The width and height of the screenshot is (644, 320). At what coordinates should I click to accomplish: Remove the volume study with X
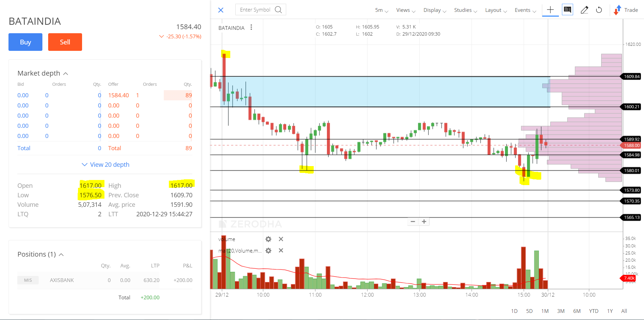(281, 239)
